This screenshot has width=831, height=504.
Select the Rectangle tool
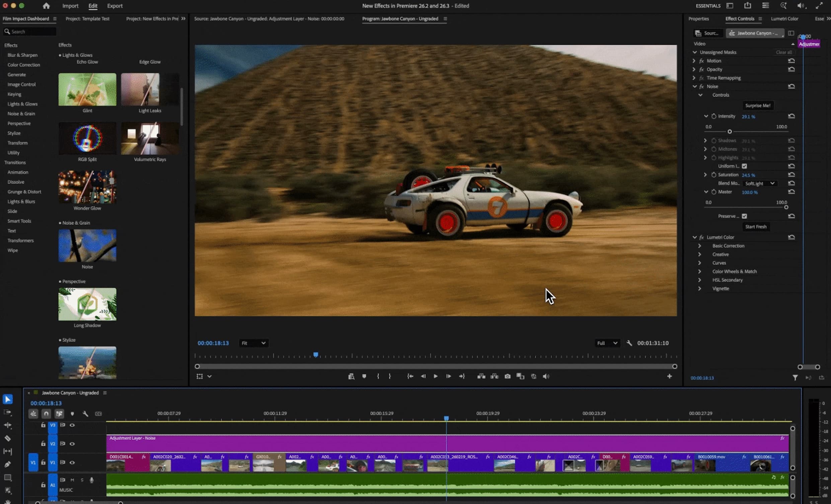click(x=7, y=477)
